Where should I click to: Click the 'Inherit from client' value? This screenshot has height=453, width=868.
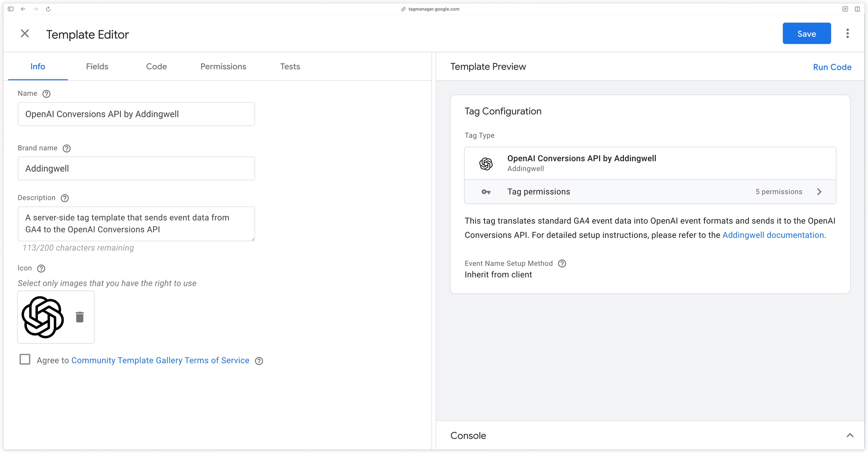[x=498, y=275]
